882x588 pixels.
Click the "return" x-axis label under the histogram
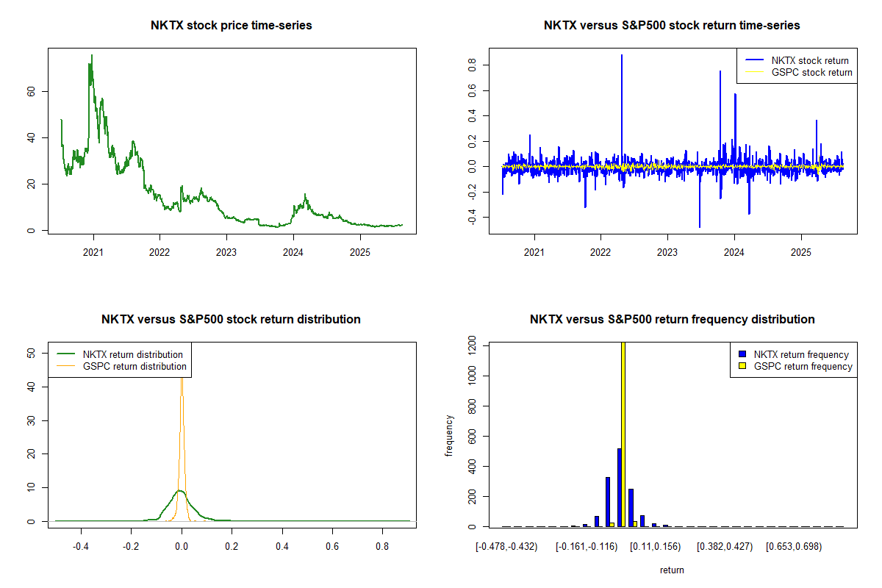pyautogui.click(x=672, y=570)
